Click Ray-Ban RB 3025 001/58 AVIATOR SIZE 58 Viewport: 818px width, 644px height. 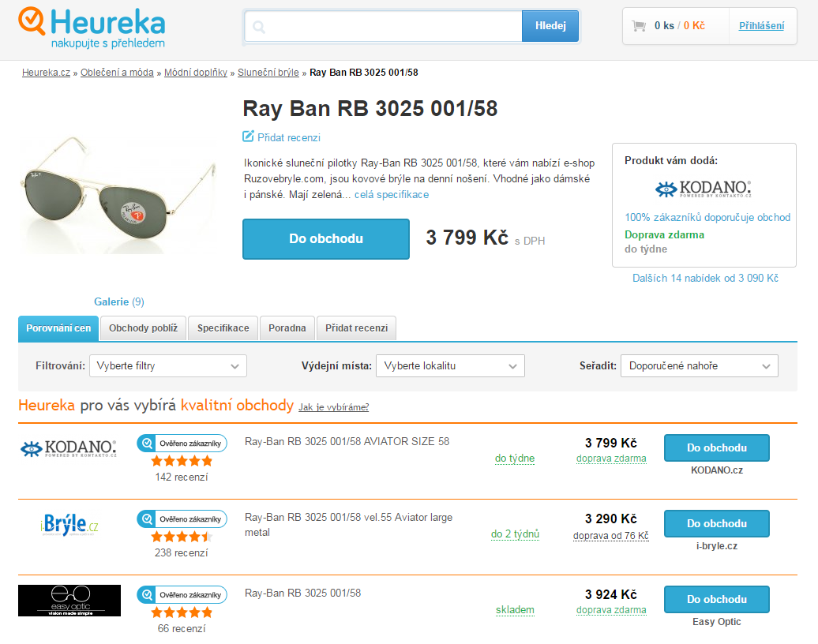pyautogui.click(x=347, y=442)
